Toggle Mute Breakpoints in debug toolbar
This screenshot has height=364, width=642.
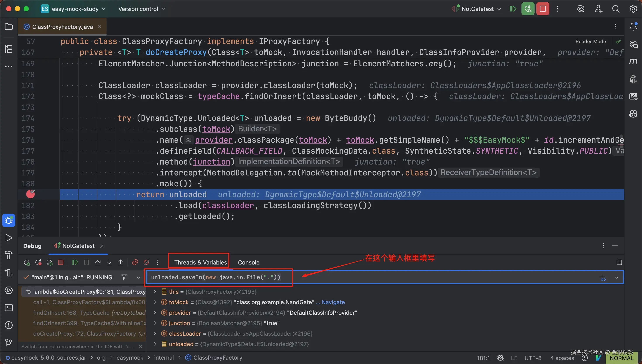pos(146,262)
